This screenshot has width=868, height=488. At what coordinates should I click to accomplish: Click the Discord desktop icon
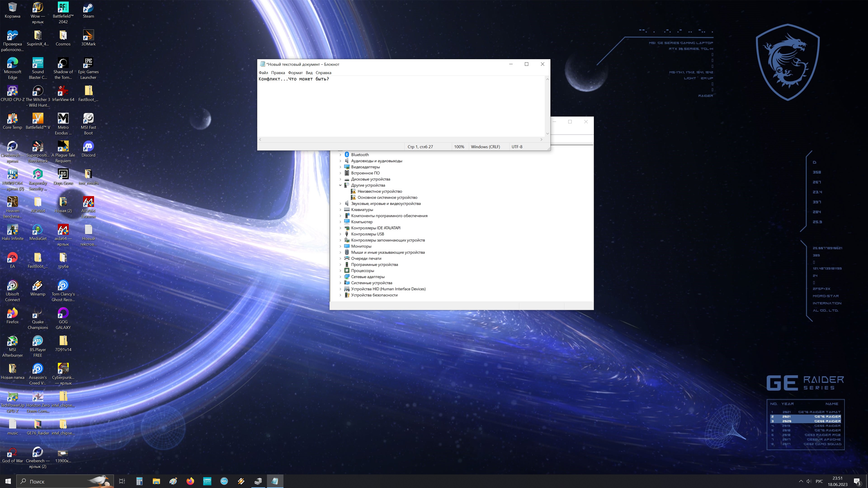pyautogui.click(x=88, y=146)
